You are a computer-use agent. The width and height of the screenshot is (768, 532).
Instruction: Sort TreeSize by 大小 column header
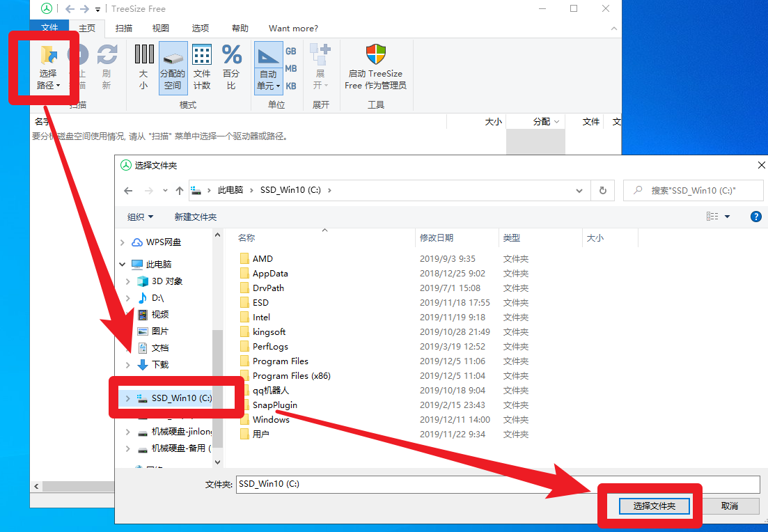(475, 121)
